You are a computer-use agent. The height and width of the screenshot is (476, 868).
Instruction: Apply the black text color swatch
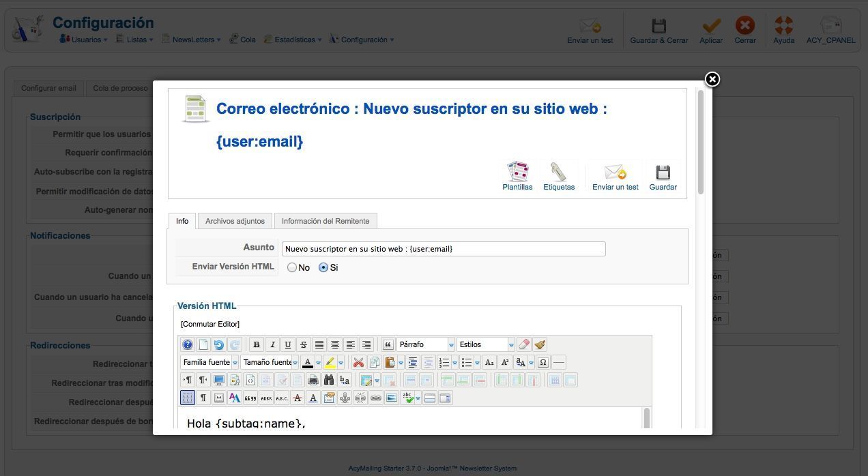click(308, 362)
